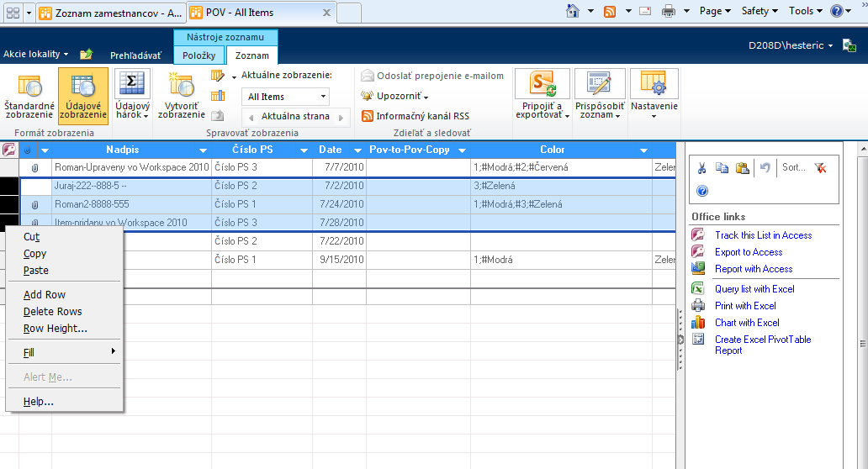Screen dimensions: 868x469
Task: Expand Akcie lokality menu
Action: (35, 54)
